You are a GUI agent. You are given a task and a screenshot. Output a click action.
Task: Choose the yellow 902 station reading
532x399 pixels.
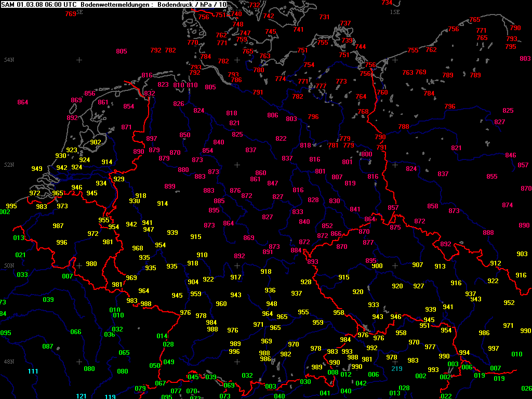click(x=96, y=142)
